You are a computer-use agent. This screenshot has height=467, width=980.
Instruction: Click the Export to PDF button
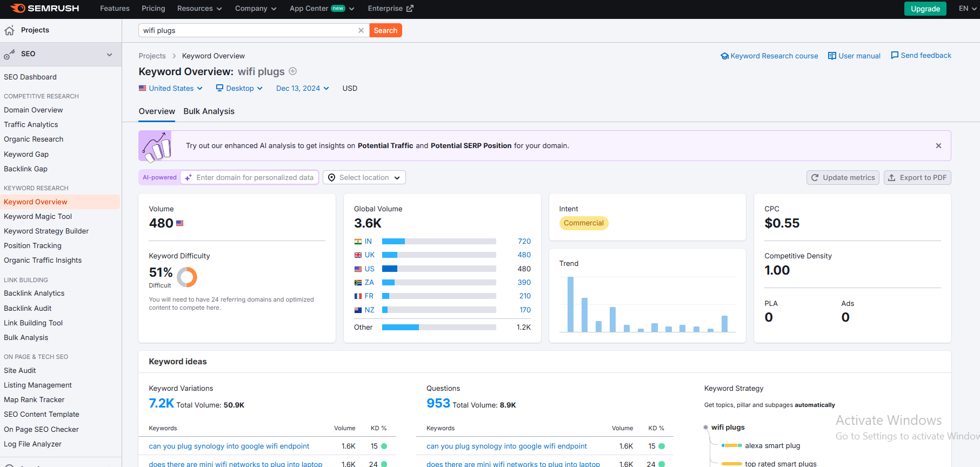pyautogui.click(x=917, y=177)
